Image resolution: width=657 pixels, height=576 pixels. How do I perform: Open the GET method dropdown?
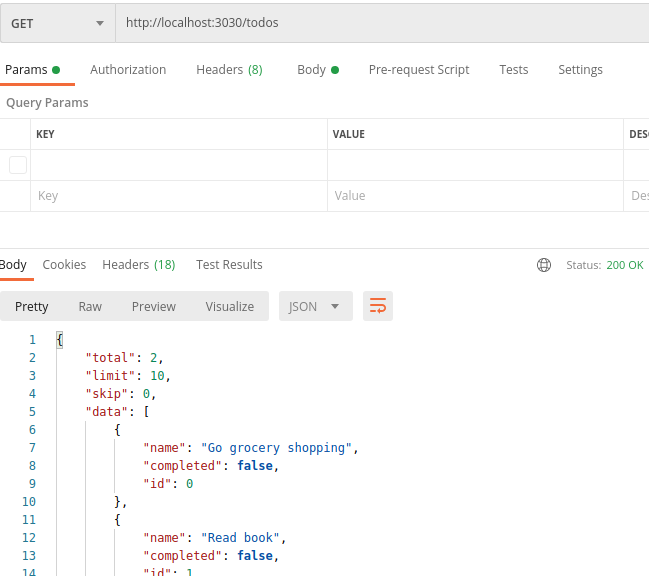tap(58, 23)
